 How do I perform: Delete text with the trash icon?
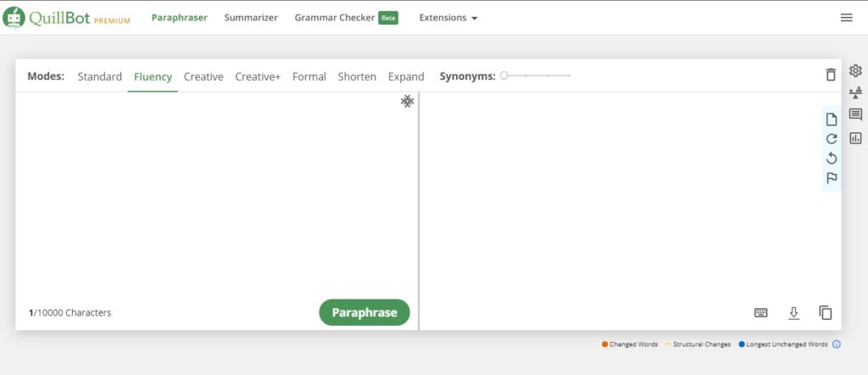pos(831,74)
